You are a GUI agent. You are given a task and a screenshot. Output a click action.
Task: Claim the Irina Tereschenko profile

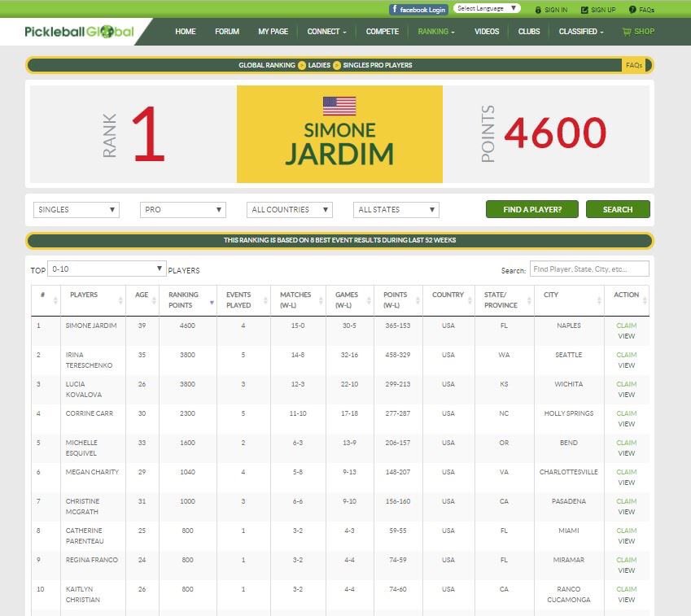(626, 355)
